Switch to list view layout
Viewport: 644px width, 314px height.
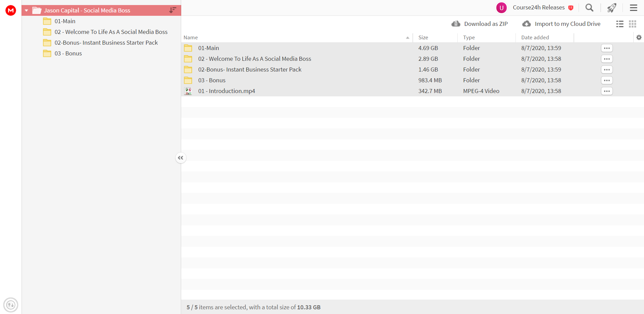tap(620, 24)
